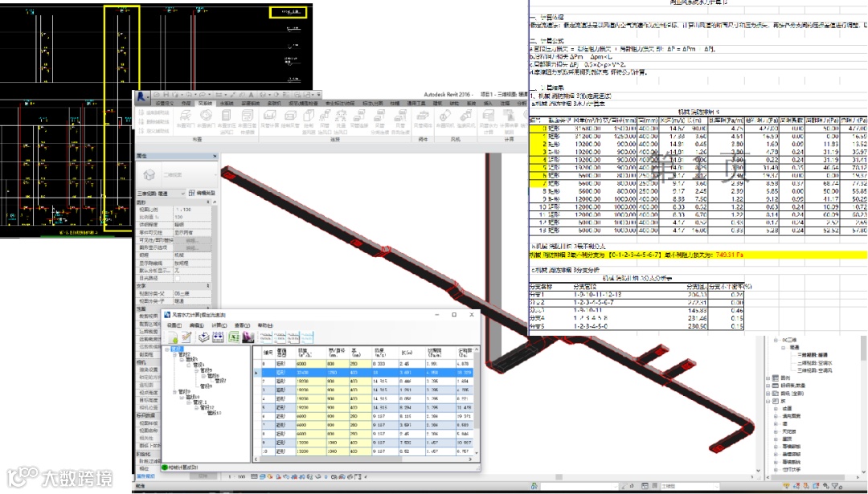
Task: Click the last calculation sheet icon in dialog toolbar
Action: 307,337
